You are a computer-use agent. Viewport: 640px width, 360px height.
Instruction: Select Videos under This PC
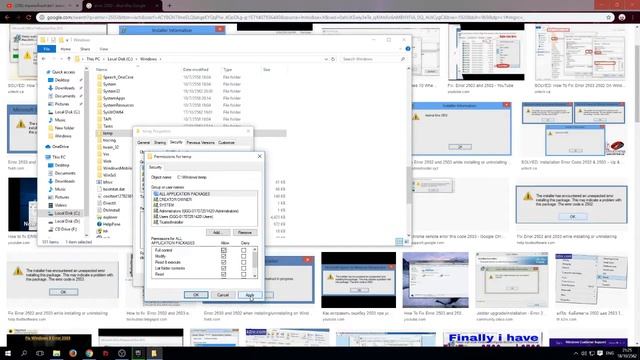coord(61,205)
